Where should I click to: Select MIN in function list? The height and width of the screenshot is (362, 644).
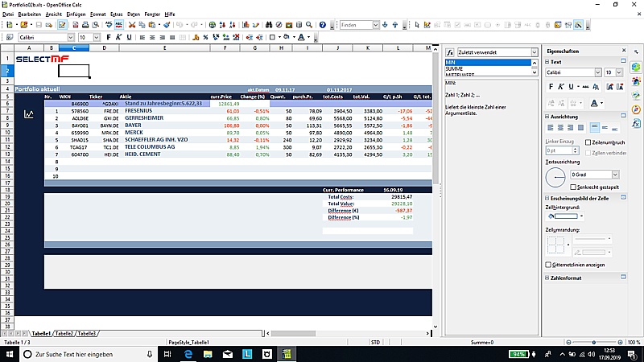click(x=488, y=63)
